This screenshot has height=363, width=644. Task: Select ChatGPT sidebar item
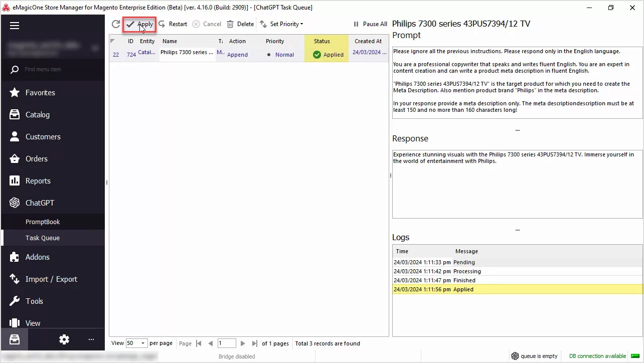[x=53, y=203]
